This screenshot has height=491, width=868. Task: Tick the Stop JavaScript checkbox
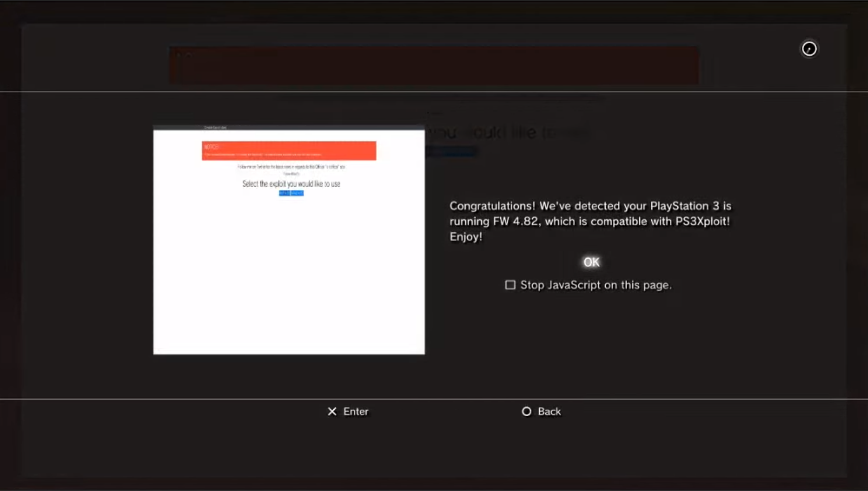point(510,285)
